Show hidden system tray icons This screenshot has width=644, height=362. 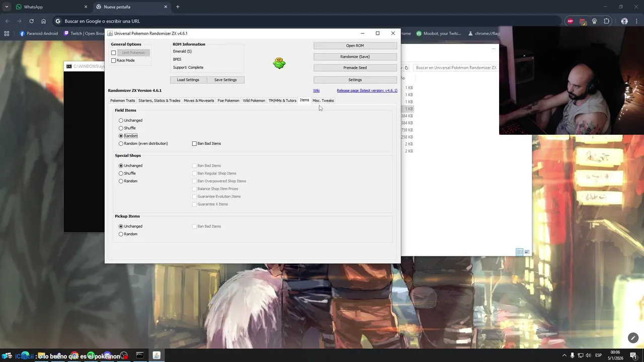tap(564, 355)
